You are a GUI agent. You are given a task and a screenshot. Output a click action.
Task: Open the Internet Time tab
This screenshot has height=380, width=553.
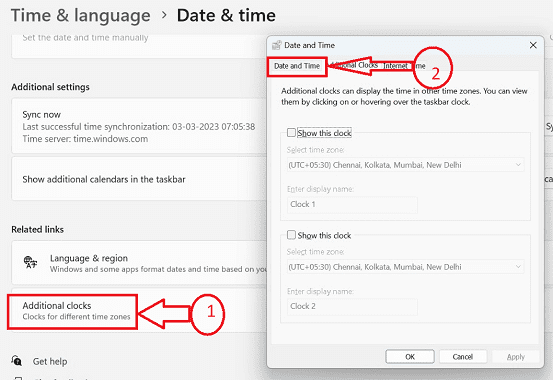click(x=404, y=66)
